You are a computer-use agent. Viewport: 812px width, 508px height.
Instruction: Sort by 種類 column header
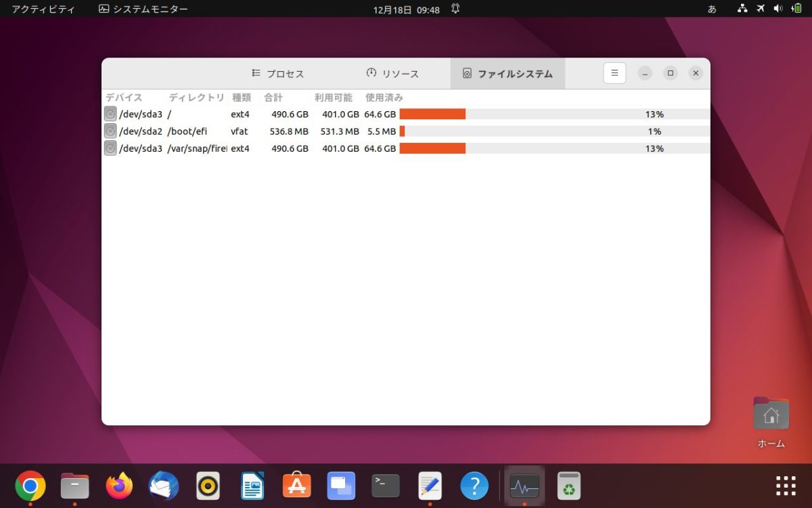[242, 98]
